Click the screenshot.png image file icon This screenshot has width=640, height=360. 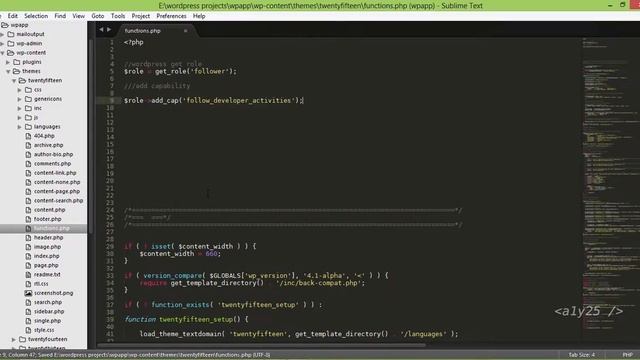(28, 293)
